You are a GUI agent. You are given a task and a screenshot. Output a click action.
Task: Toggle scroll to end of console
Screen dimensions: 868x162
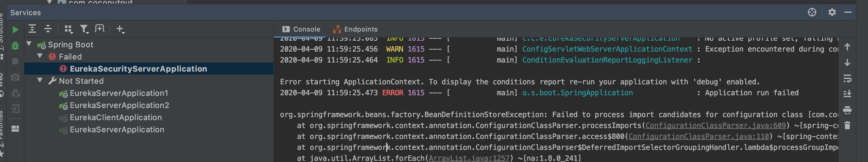click(x=847, y=94)
